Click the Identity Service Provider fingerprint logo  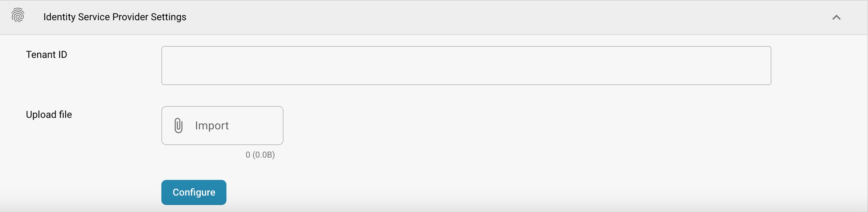point(18,16)
